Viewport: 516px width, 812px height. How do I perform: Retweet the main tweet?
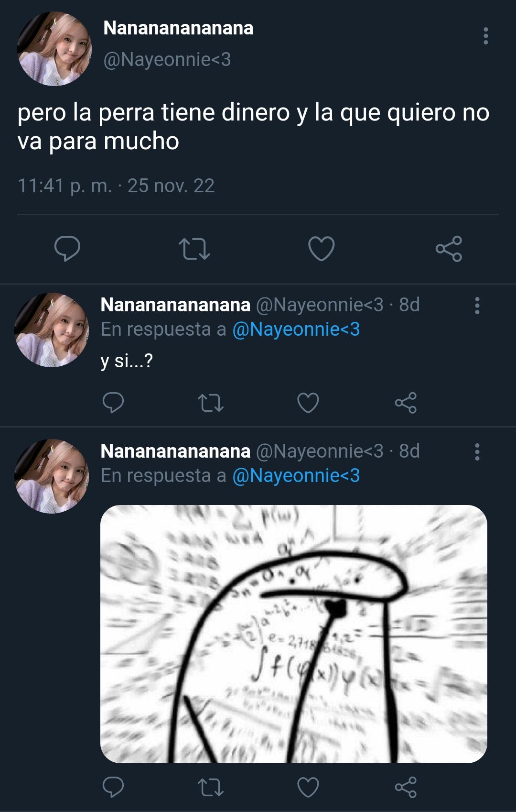(194, 249)
